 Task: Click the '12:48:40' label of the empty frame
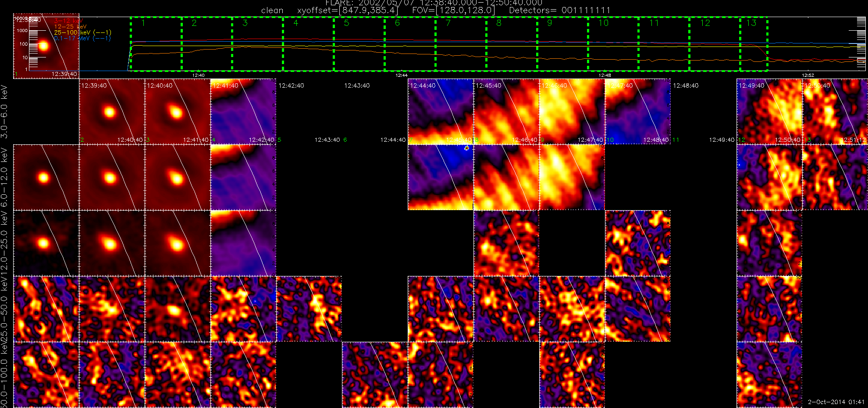(x=686, y=86)
